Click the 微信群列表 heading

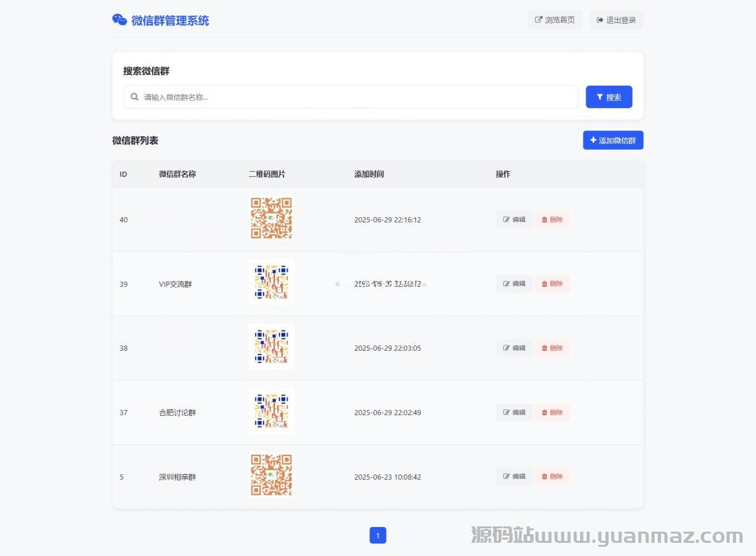click(x=135, y=140)
